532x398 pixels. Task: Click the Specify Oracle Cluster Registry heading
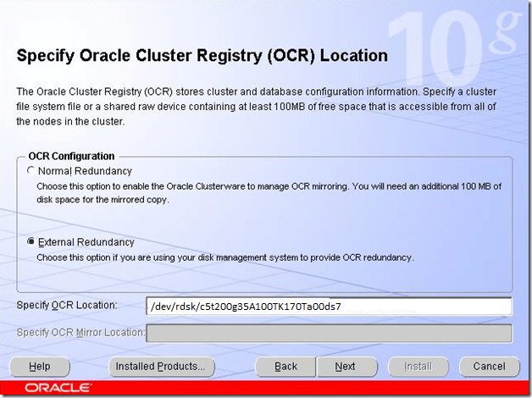pyautogui.click(x=202, y=56)
